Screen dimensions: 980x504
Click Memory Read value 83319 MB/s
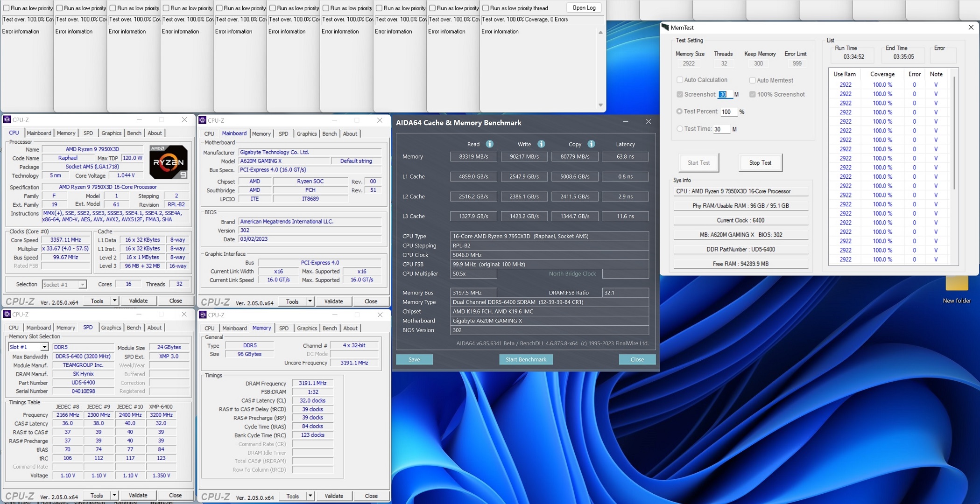[473, 156]
